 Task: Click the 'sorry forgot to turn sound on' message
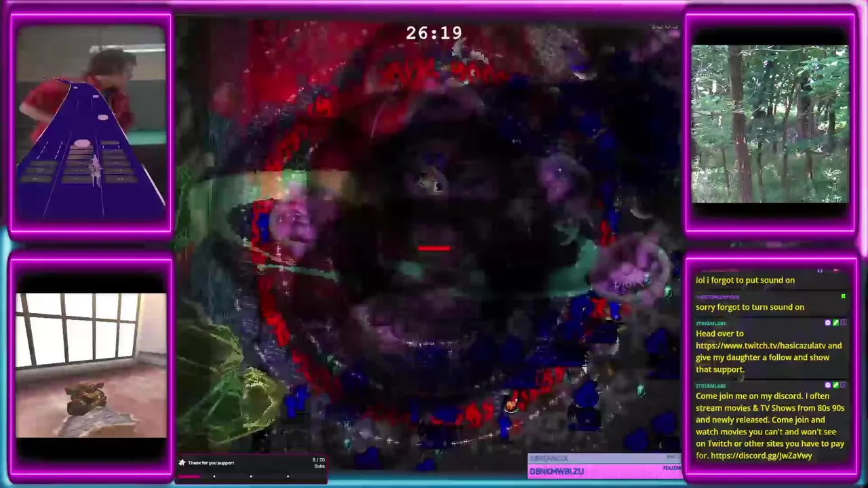[750, 307]
